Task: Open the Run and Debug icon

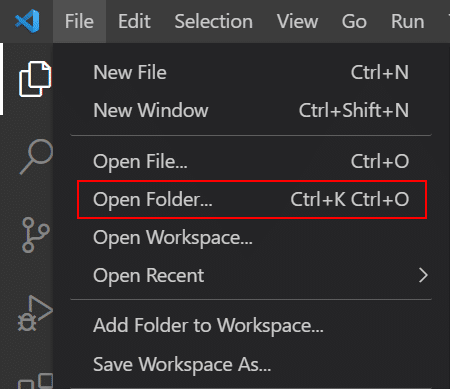Action: point(35,313)
